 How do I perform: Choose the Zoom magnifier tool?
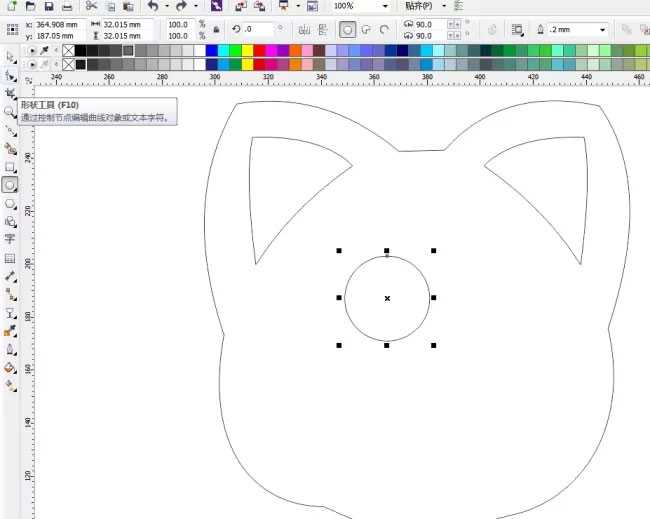pyautogui.click(x=10, y=112)
